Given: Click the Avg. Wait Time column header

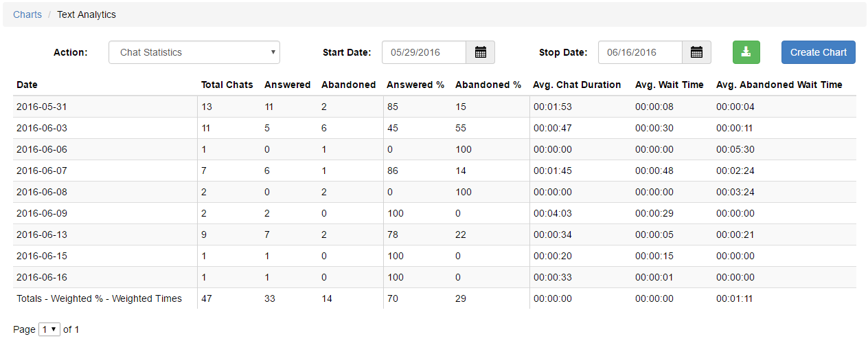Looking at the screenshot, I should coord(670,85).
